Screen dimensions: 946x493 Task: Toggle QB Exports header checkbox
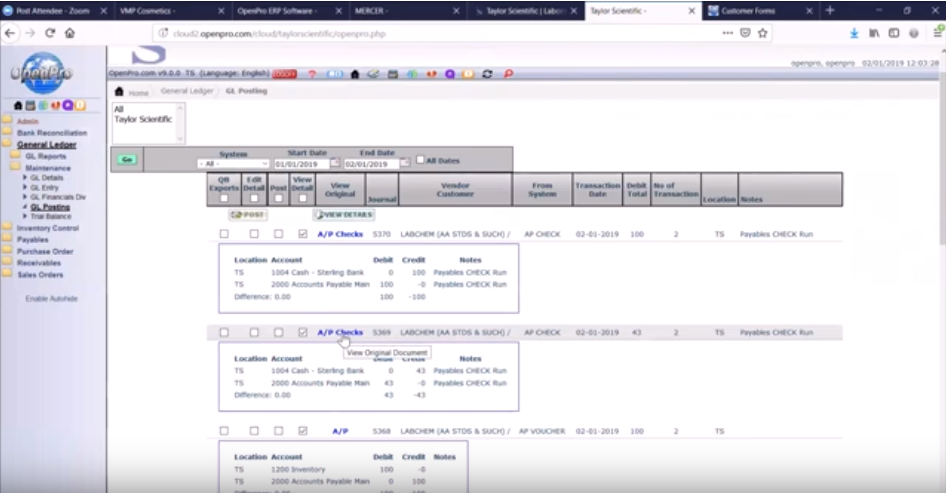pos(224,198)
